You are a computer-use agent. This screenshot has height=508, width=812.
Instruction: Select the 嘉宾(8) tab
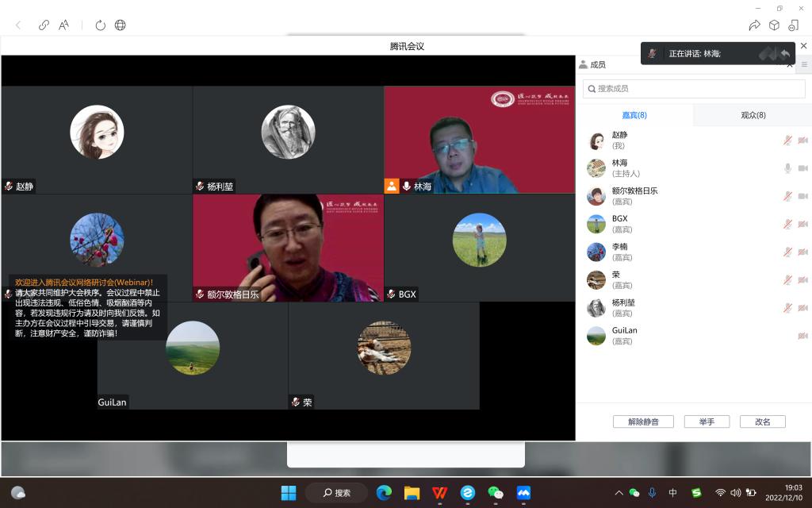[634, 115]
